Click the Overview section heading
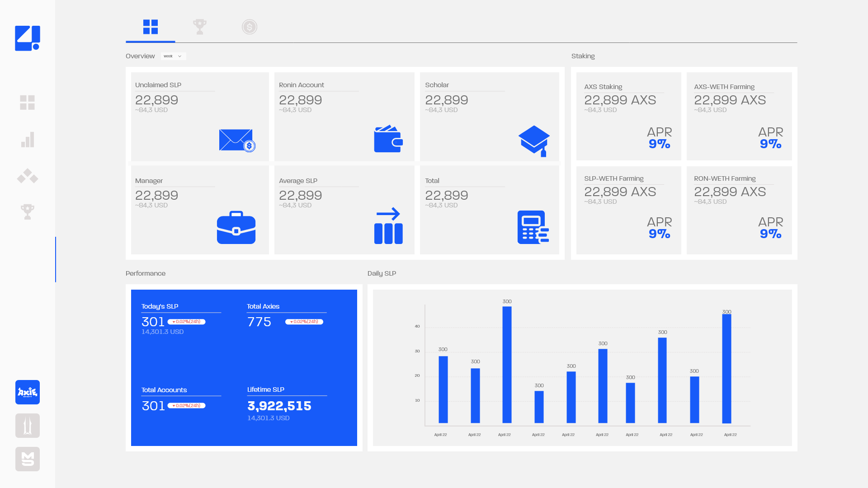This screenshot has width=868, height=488. tap(140, 56)
